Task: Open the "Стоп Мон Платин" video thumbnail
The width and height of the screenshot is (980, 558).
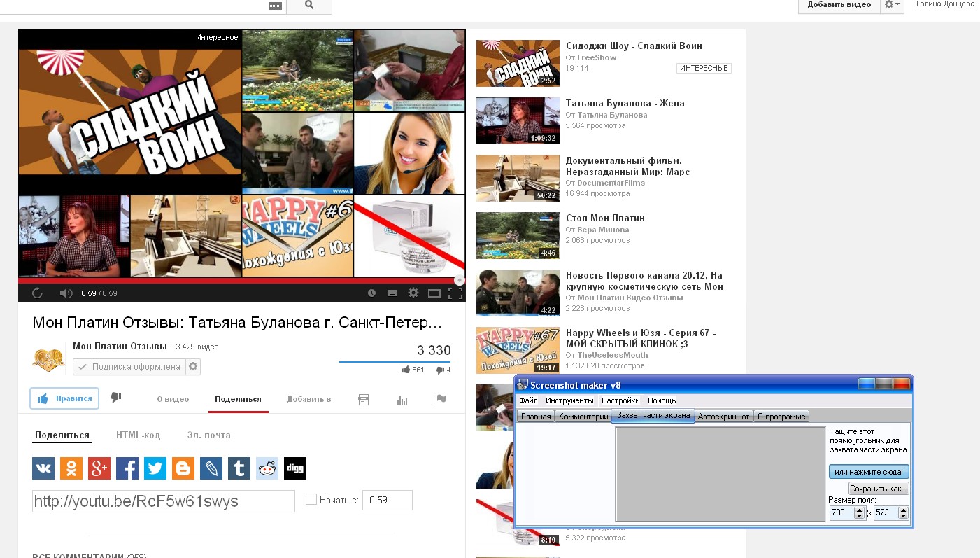Action: (x=518, y=235)
